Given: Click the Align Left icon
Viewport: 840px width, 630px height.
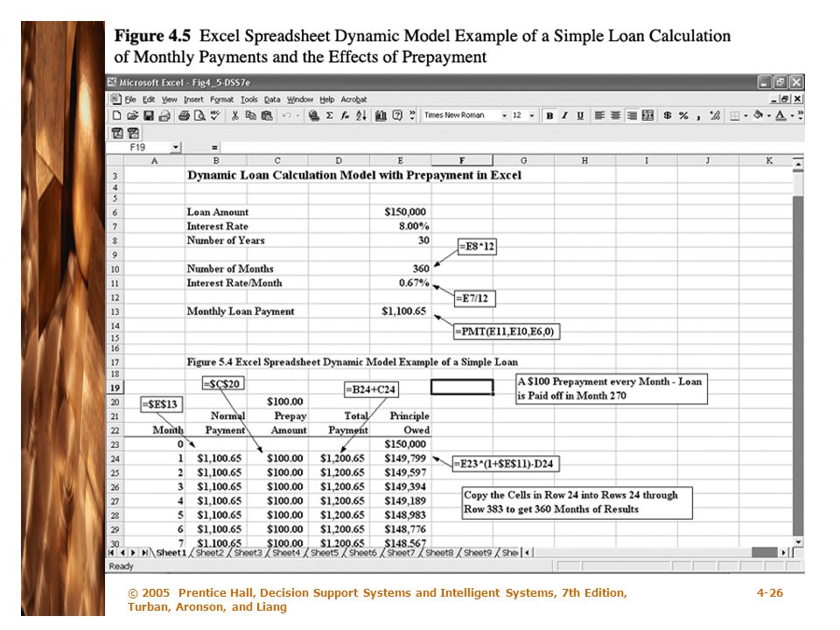Looking at the screenshot, I should coord(599,115).
